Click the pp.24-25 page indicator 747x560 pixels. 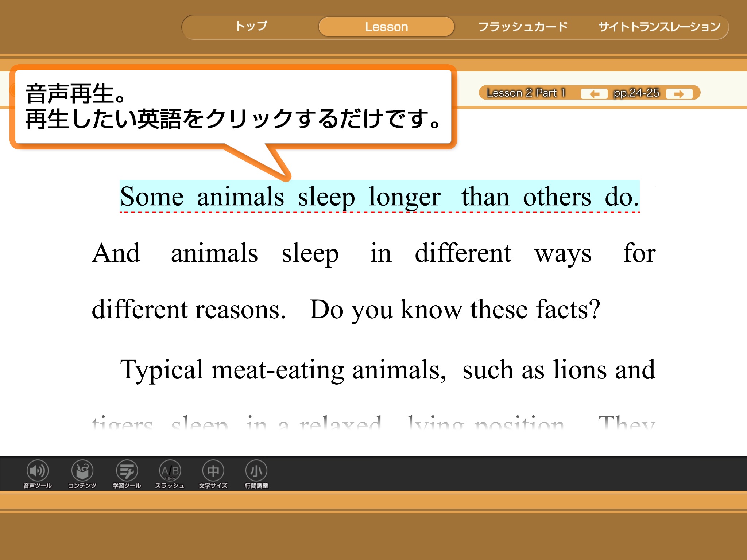point(636,93)
